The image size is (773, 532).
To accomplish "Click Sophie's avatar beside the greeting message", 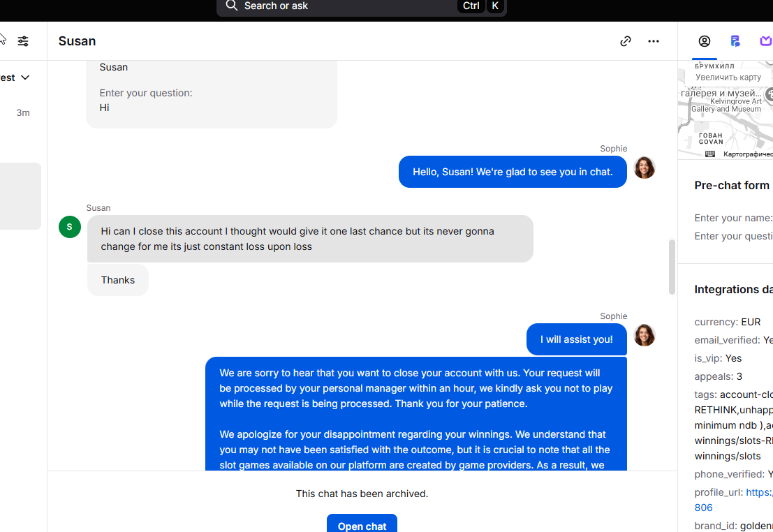I will coord(645,168).
